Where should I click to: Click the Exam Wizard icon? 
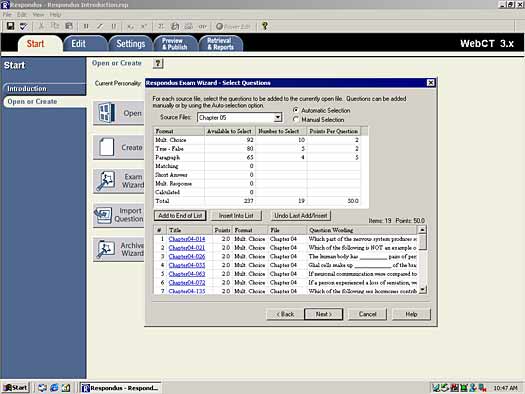coord(106,181)
